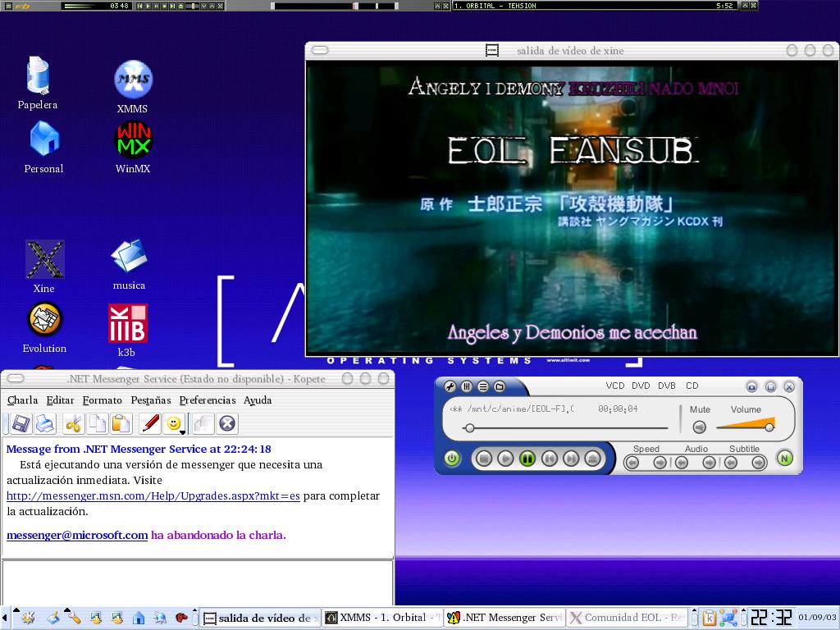Increase playback speed with right Speed arrow
Image resolution: width=840 pixels, height=630 pixels.
[x=660, y=463]
